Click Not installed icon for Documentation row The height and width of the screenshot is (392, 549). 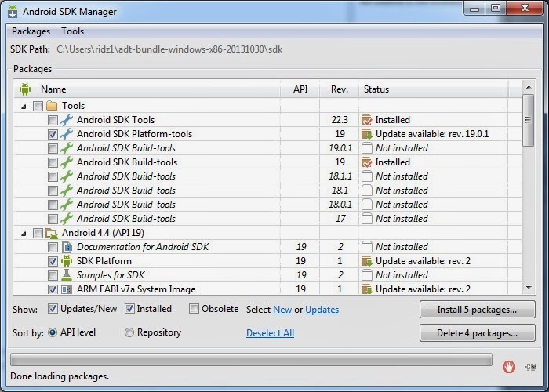[366, 247]
